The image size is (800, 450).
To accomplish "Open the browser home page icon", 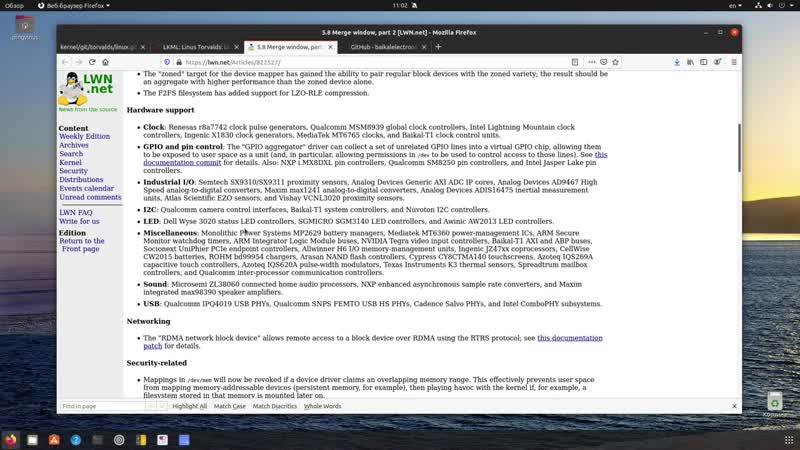I will coord(106,62).
